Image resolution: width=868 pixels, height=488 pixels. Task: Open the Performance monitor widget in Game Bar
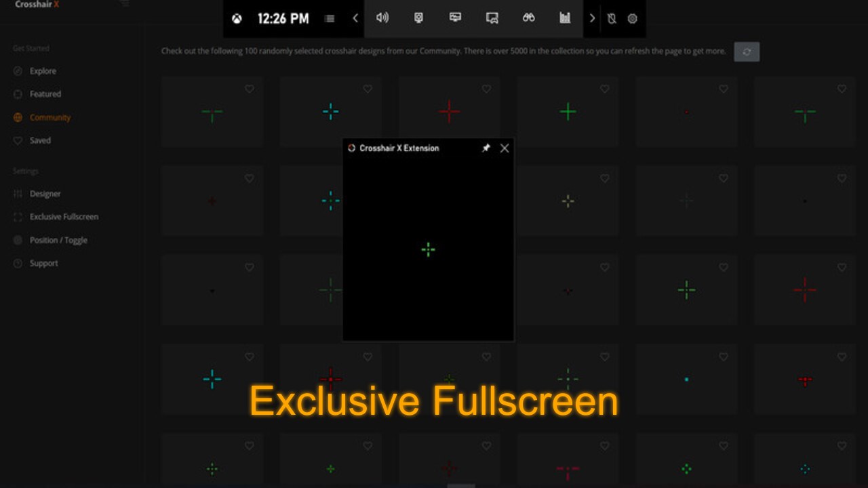pyautogui.click(x=455, y=18)
